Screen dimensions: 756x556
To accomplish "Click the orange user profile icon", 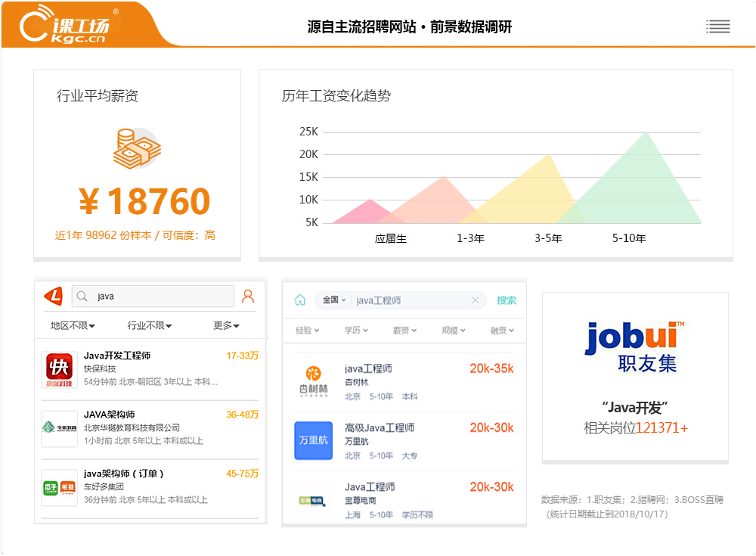I will [x=248, y=296].
